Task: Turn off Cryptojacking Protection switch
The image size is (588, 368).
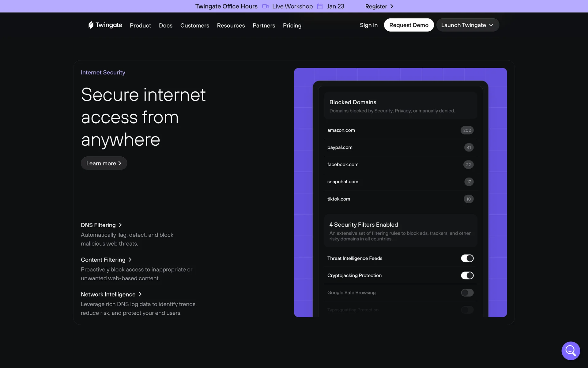Action: tap(467, 275)
